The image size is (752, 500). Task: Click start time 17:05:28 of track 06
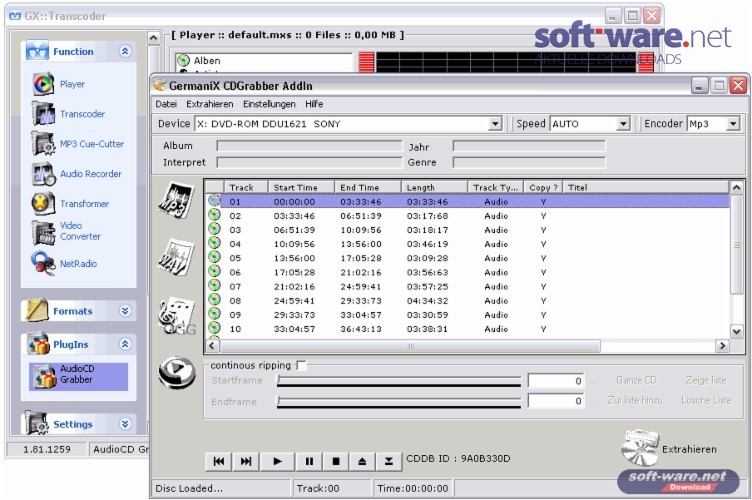pos(294,272)
